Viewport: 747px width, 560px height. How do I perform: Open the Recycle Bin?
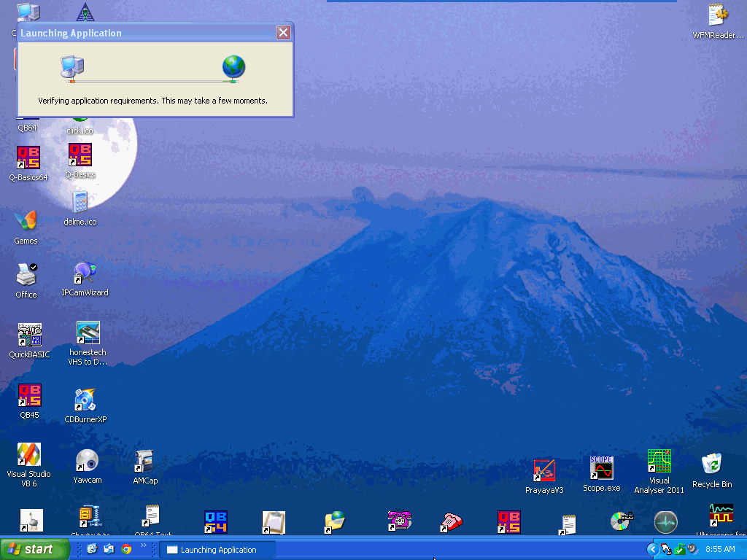[x=711, y=464]
